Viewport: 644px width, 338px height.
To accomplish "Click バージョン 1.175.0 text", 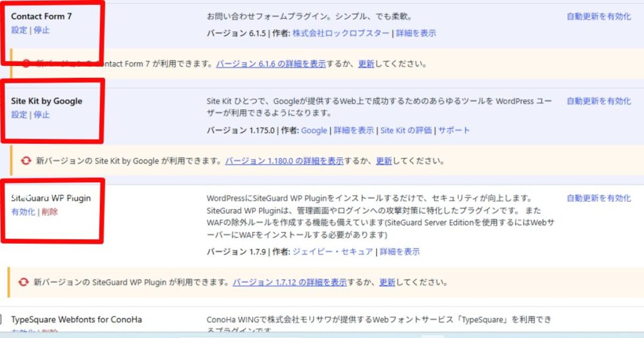I will (x=241, y=131).
